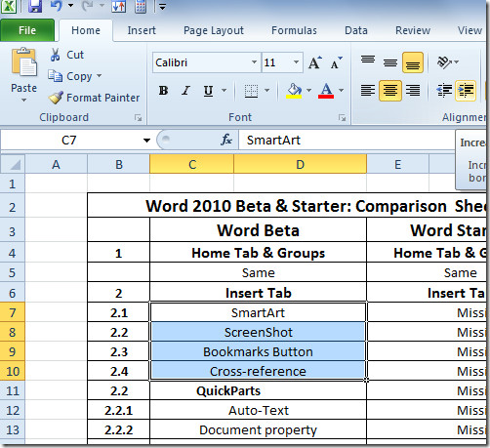The image size is (490, 448).
Task: Select the Bookmarks Button cell
Action: 258,351
